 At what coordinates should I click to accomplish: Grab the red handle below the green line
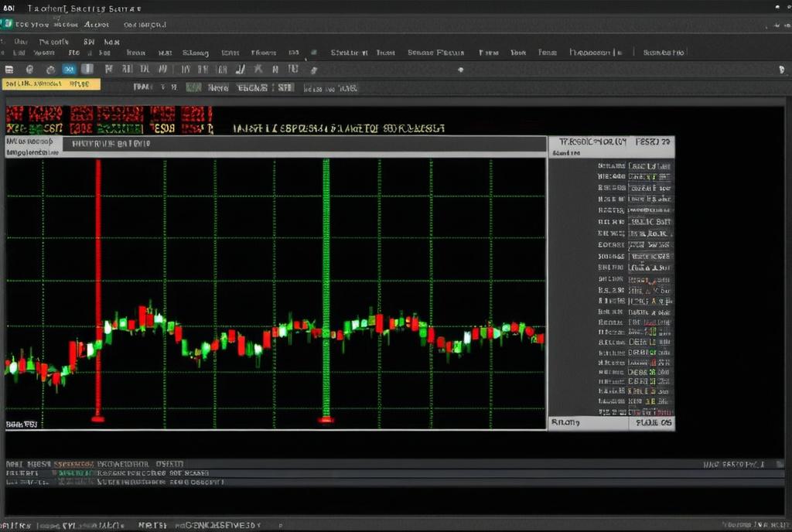(x=326, y=419)
